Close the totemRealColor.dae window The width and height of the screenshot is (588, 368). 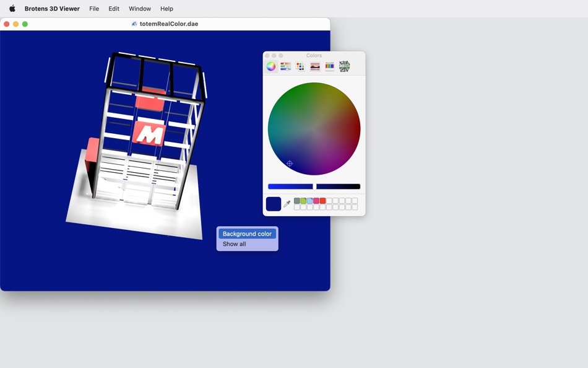[x=7, y=24]
